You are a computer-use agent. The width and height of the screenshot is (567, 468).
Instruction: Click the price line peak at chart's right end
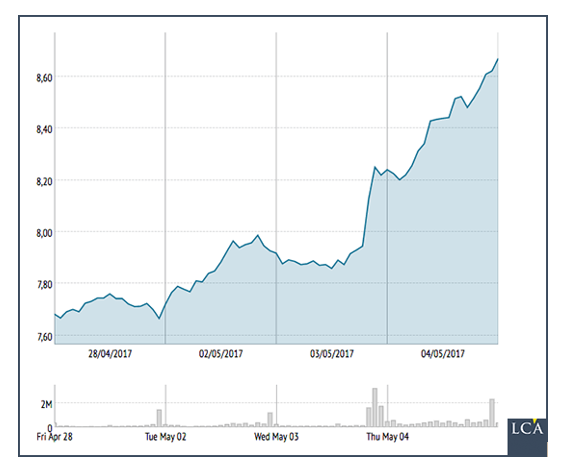coord(498,59)
